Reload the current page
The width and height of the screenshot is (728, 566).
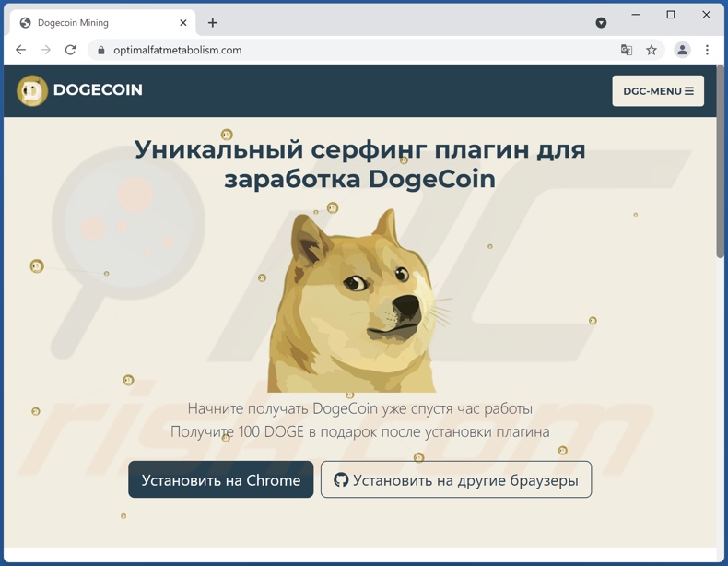[x=70, y=50]
